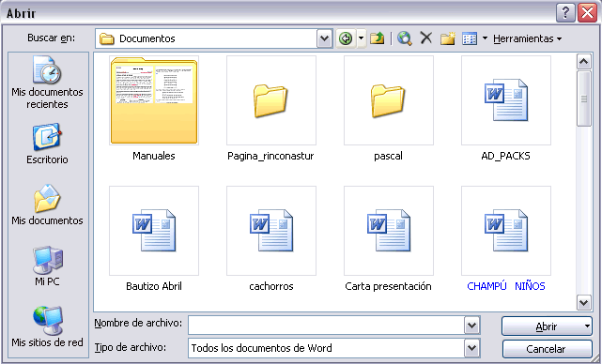Open the Herramientas menu
Image resolution: width=602 pixels, height=364 pixels.
coord(527,38)
